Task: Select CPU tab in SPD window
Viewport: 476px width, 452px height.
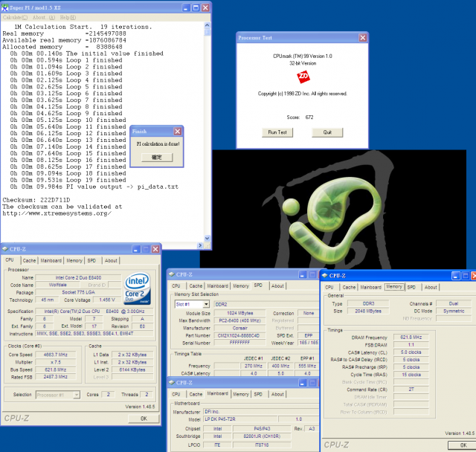Action: pos(176,286)
